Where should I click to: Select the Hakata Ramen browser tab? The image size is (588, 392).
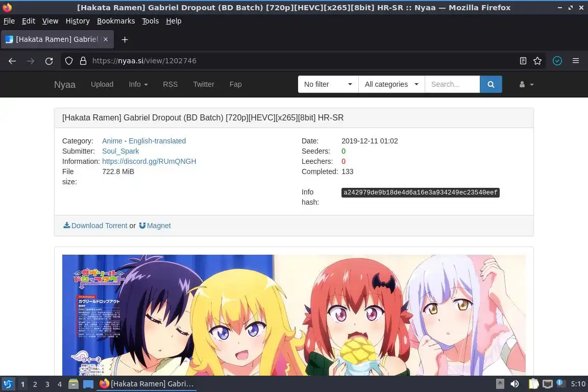[57, 39]
